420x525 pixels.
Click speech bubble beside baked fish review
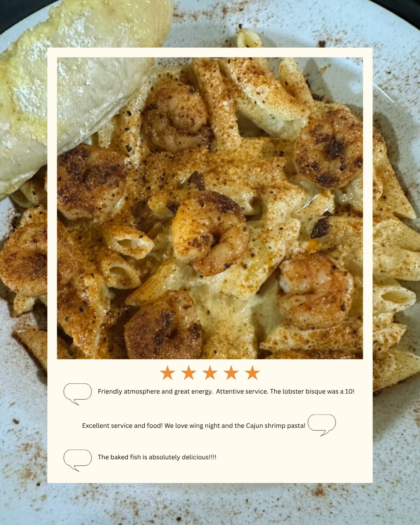pyautogui.click(x=78, y=460)
